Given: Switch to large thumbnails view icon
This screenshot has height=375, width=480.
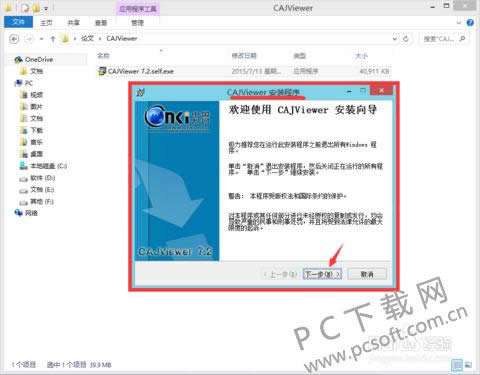Looking at the screenshot, I should point(468,365).
